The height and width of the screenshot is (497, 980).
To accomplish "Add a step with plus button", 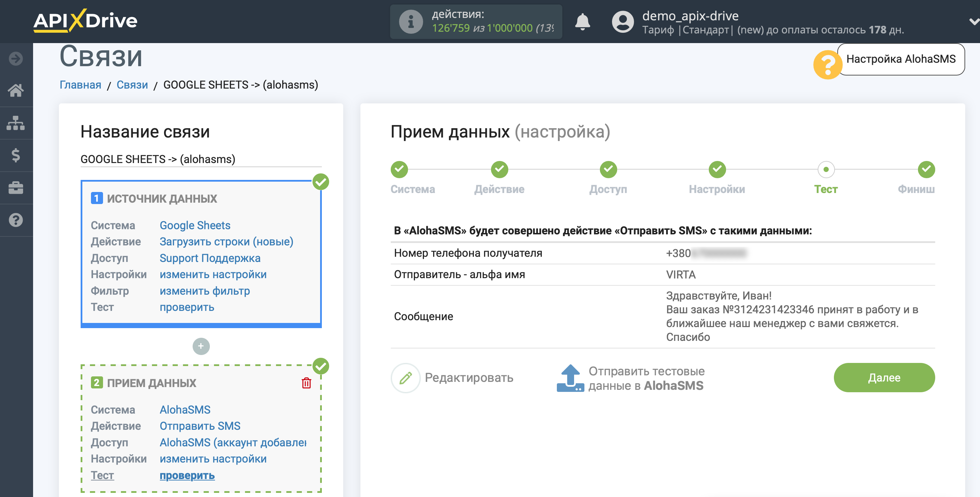I will [201, 346].
